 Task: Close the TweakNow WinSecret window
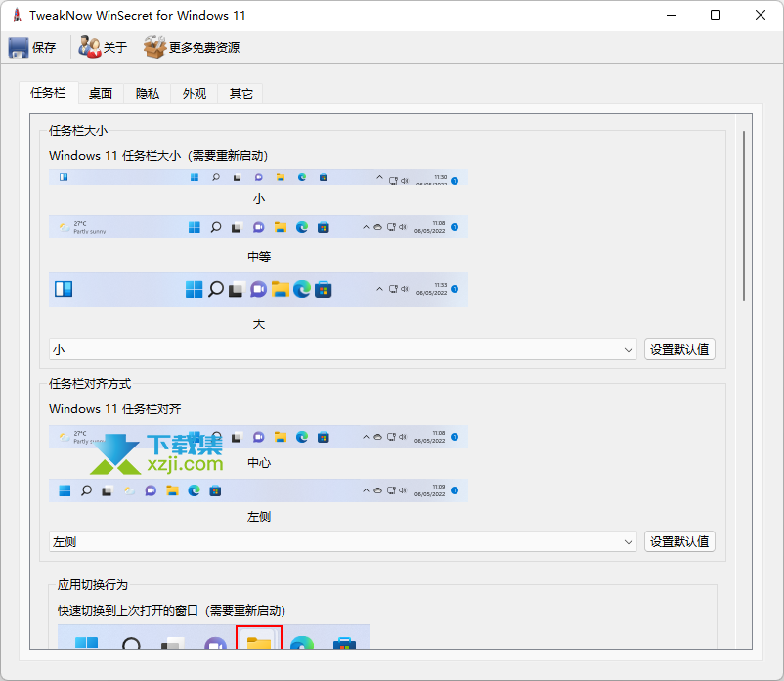click(760, 15)
